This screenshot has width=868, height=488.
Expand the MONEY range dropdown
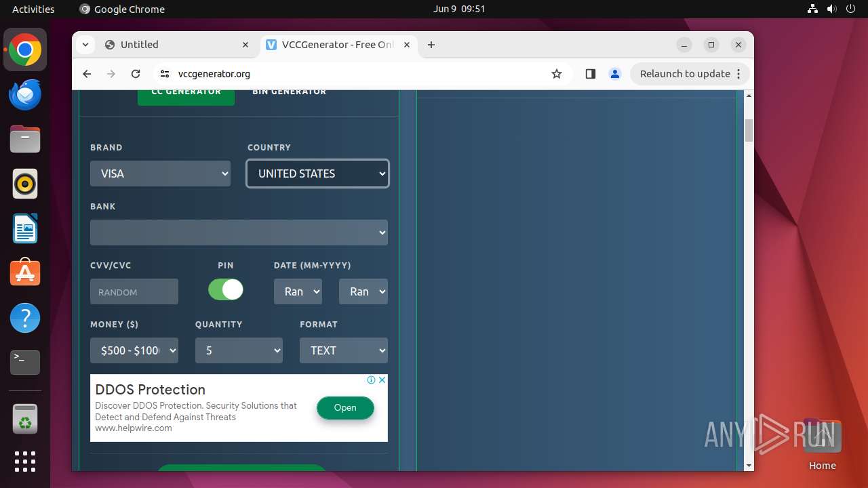coord(134,350)
